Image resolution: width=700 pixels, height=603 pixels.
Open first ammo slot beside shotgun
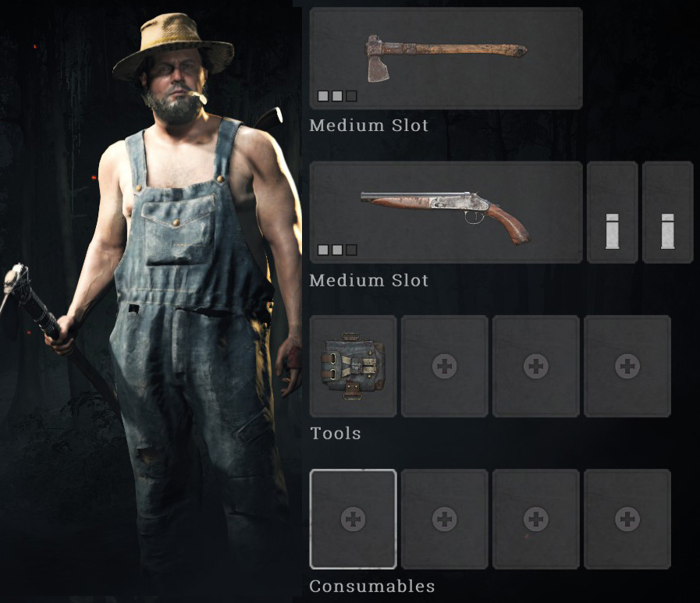612,212
